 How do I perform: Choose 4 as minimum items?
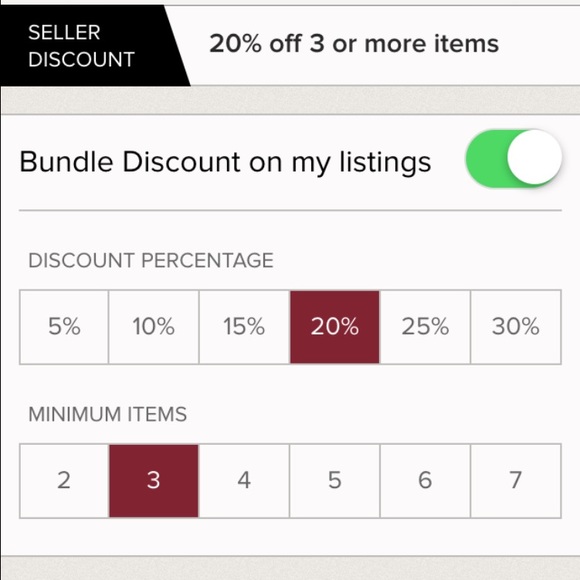244,480
